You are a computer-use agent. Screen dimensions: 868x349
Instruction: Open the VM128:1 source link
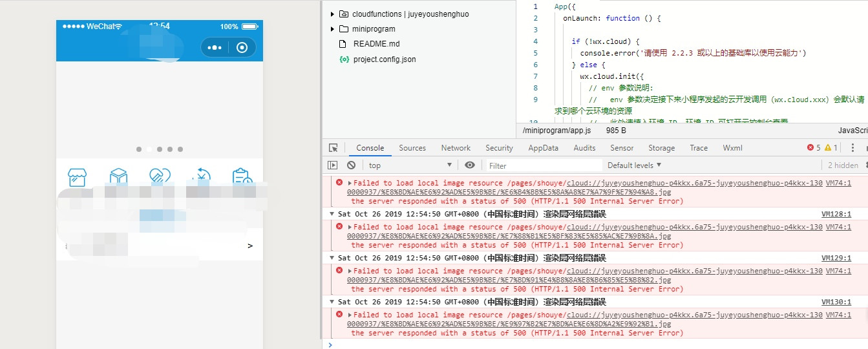[836, 214]
